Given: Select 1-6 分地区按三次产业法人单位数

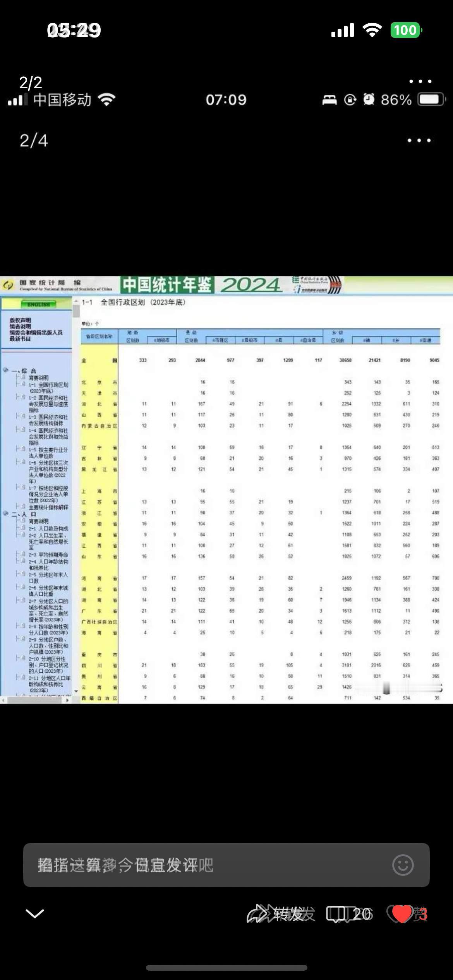Looking at the screenshot, I should coord(49,472).
